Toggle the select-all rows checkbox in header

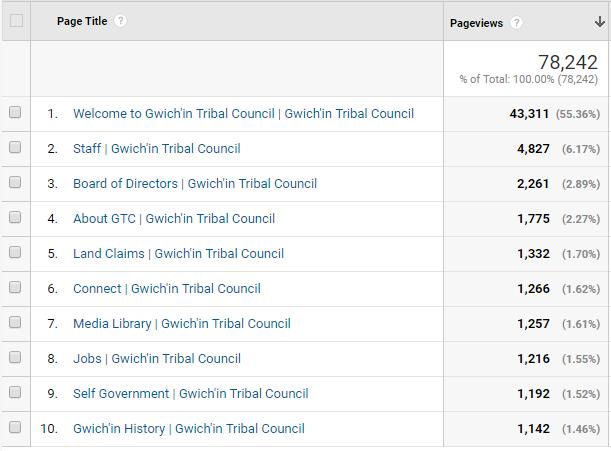coord(15,21)
